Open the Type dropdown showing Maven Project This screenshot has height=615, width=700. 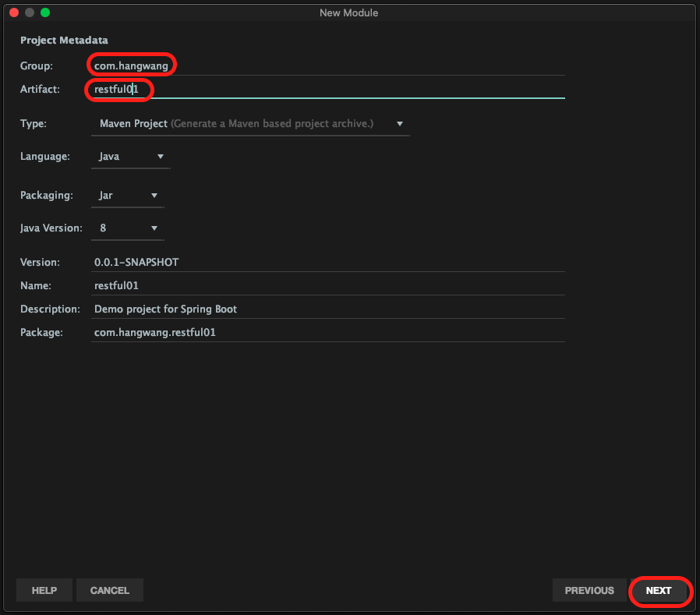pyautogui.click(x=249, y=124)
